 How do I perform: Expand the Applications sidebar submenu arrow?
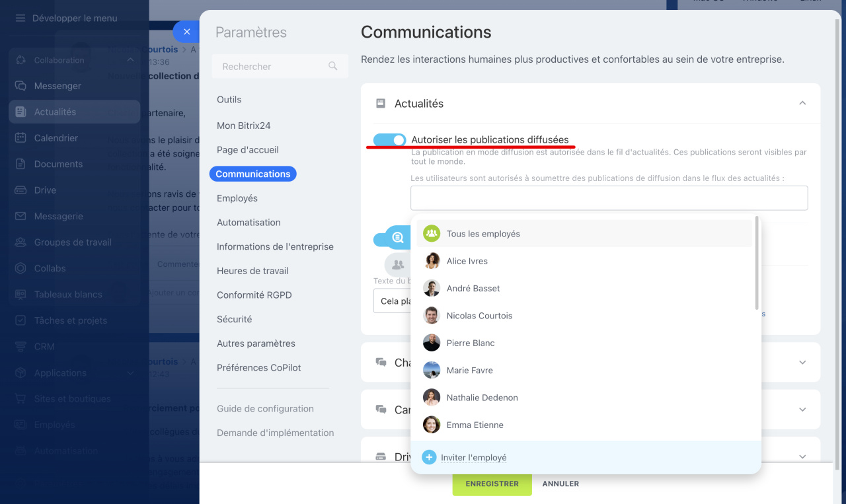point(130,373)
